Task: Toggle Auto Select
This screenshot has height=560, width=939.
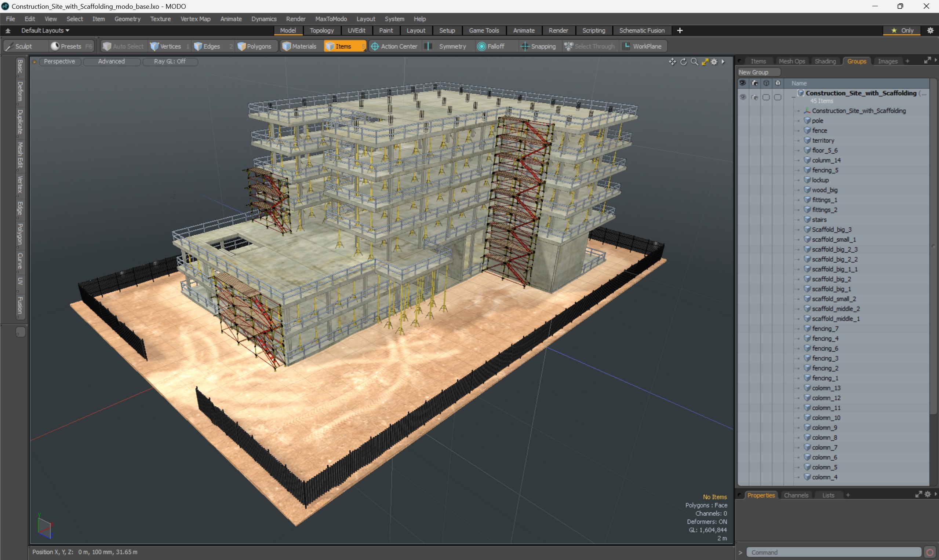Action: (123, 46)
